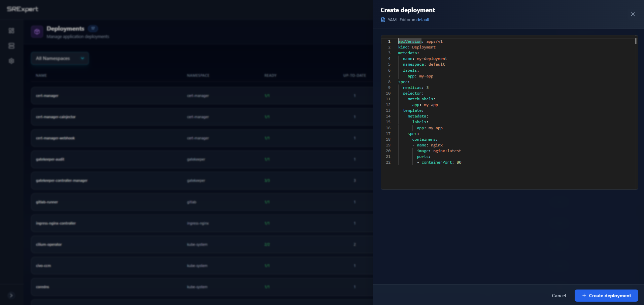644x305 pixels.
Task: Sort the table by the NAME column header
Action: [42, 75]
